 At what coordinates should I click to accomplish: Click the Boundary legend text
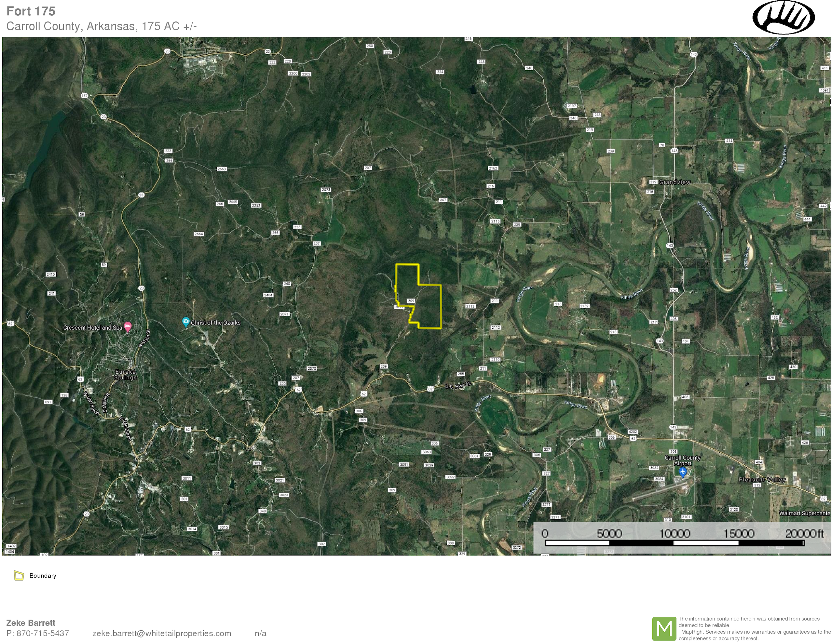coord(43,576)
